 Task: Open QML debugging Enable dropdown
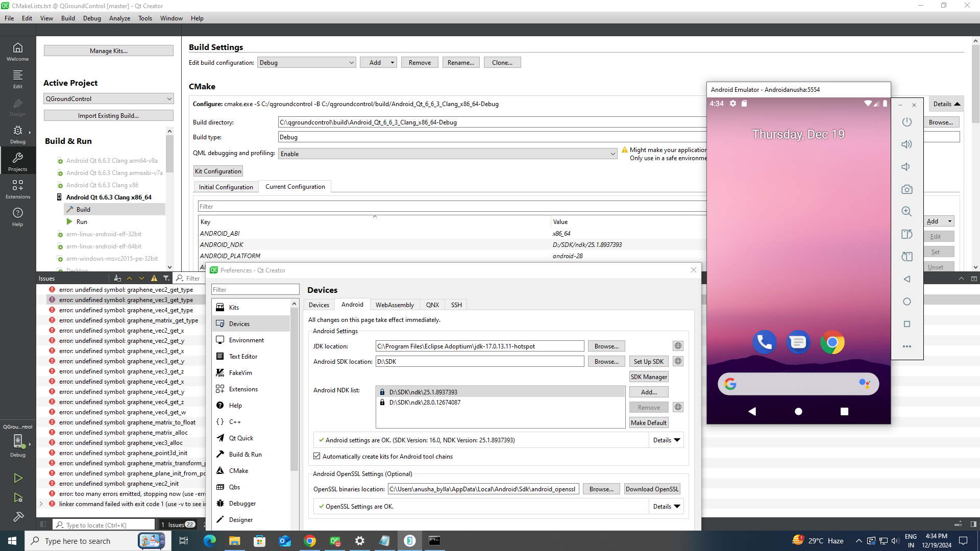[448, 154]
